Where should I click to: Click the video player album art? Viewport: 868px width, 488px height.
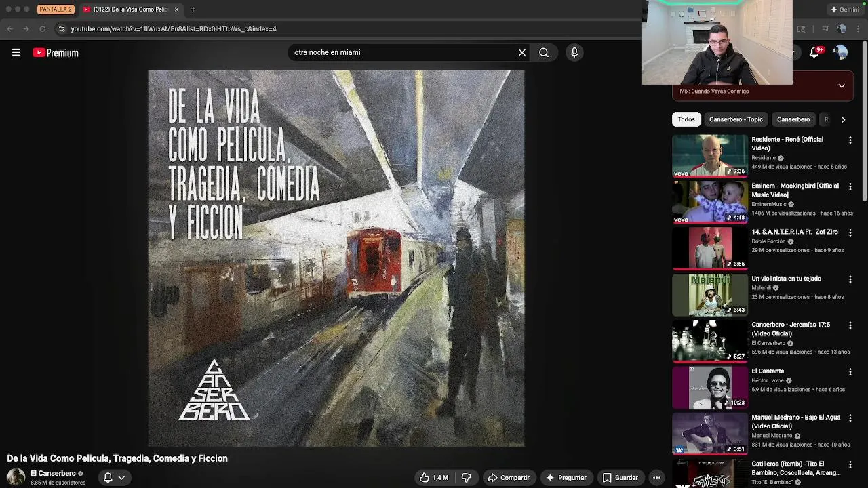click(x=336, y=258)
